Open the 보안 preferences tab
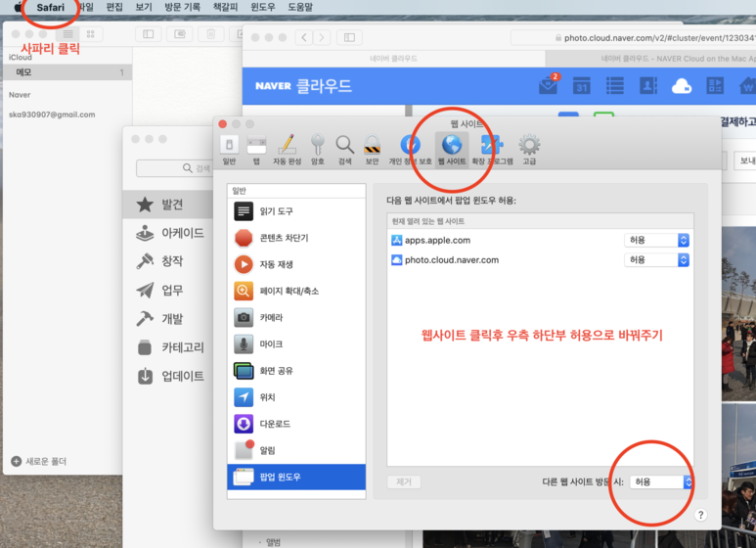 click(372, 151)
